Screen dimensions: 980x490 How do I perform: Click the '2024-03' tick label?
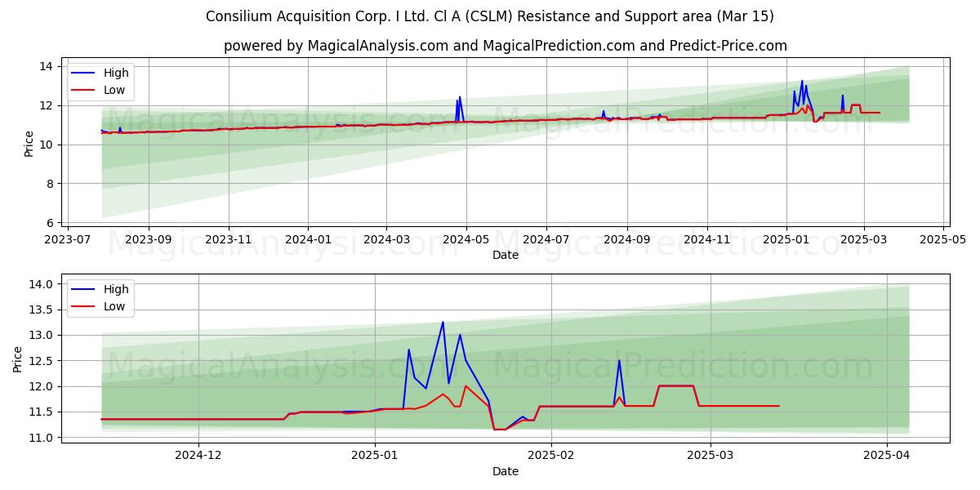coord(386,239)
